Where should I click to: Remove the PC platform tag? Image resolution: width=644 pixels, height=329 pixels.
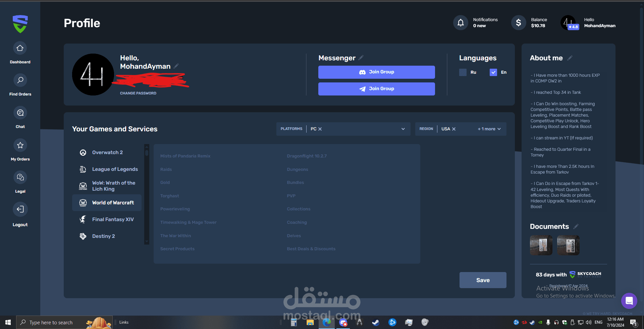click(x=320, y=129)
